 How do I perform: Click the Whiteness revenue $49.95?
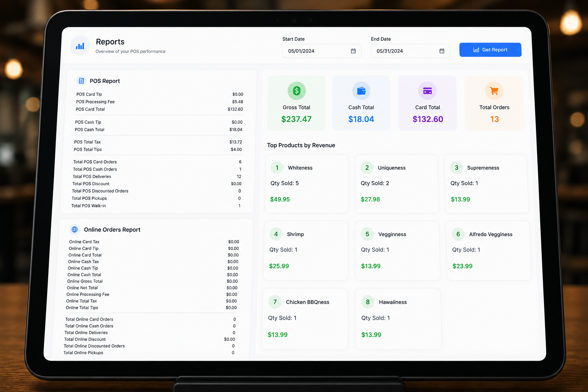click(280, 199)
